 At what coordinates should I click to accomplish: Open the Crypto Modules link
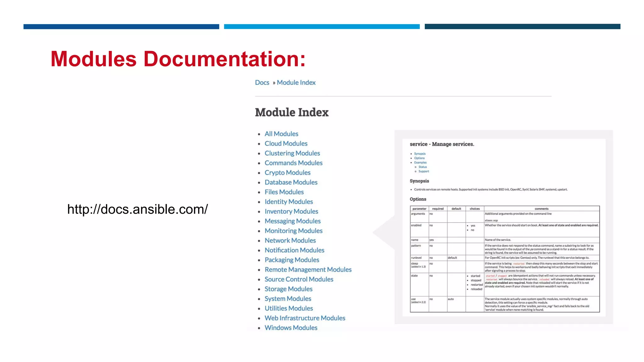click(x=287, y=173)
